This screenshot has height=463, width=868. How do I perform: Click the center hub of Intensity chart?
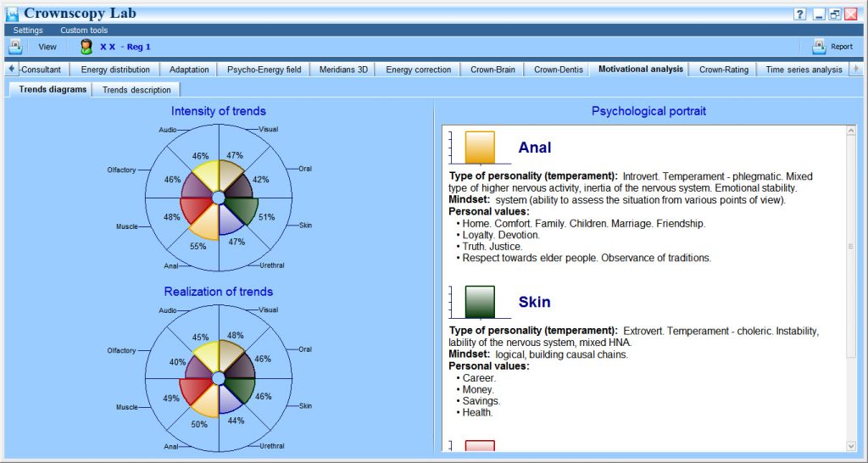tap(219, 198)
